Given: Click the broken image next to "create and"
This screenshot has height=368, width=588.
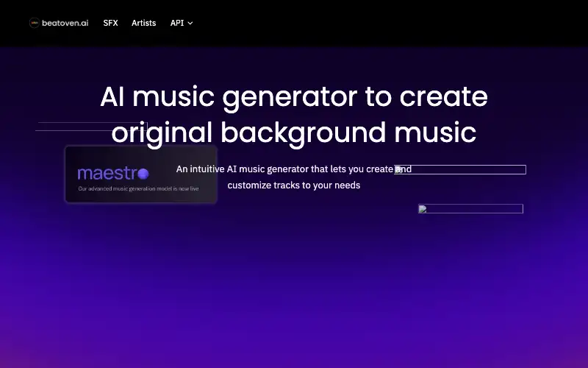Looking at the screenshot, I should tap(460, 169).
